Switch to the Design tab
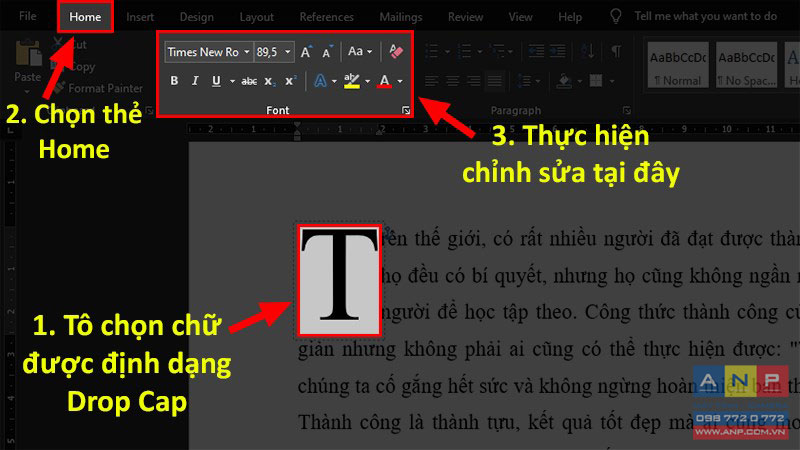 [x=196, y=17]
